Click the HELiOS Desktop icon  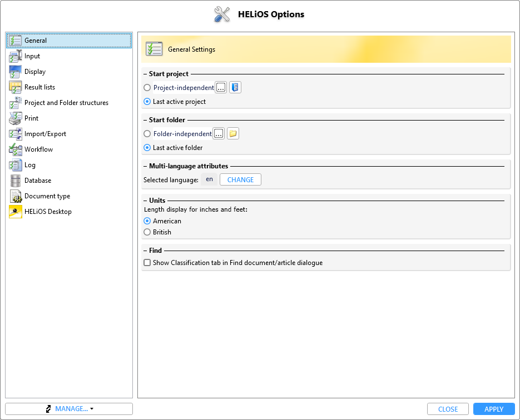[x=15, y=212]
